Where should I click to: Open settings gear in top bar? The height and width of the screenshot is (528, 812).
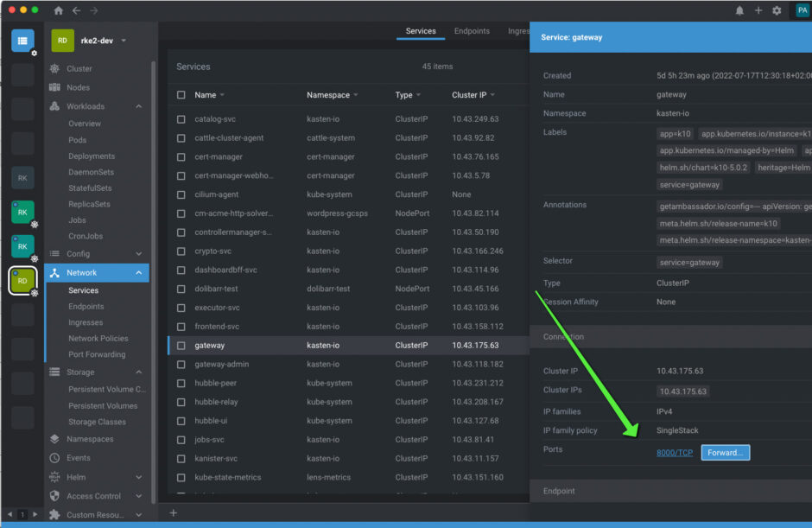[x=777, y=10]
